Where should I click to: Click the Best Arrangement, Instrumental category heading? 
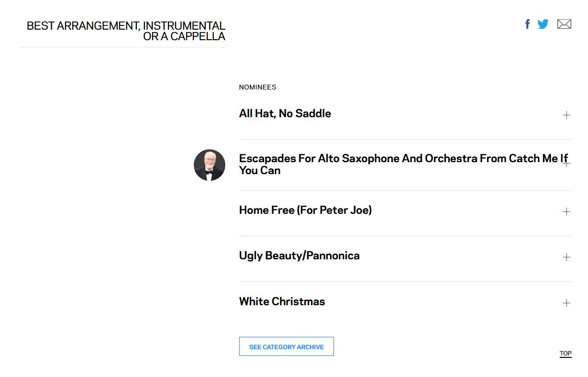126,31
